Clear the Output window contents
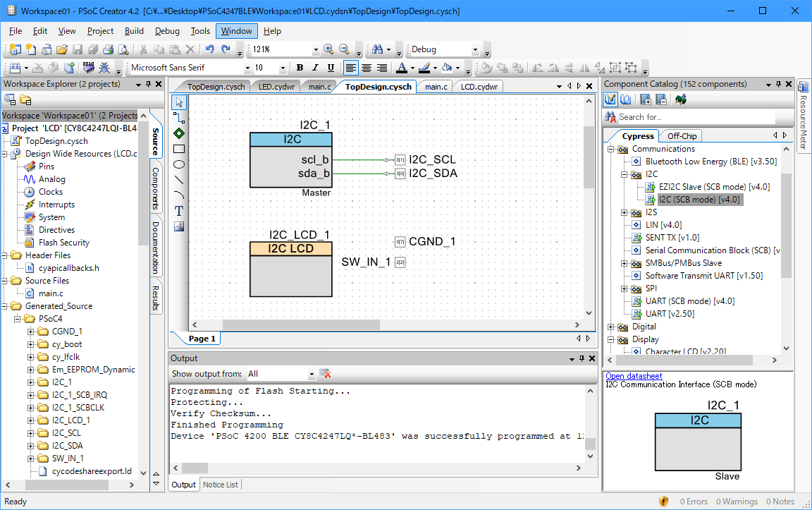 [x=326, y=374]
